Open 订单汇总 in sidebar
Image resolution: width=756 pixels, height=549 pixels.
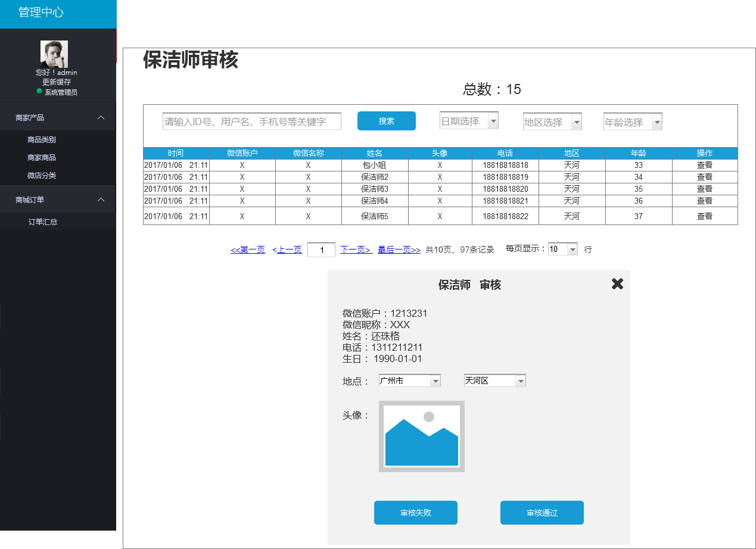43,222
